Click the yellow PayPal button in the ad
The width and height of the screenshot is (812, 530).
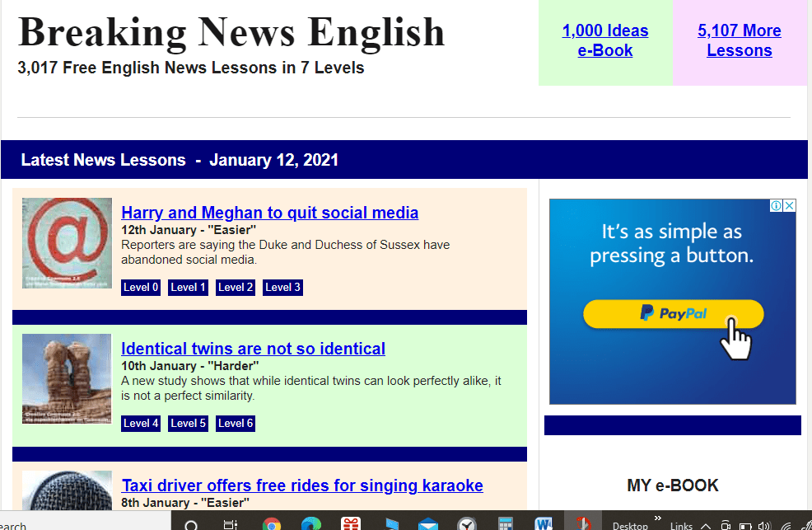(x=673, y=314)
